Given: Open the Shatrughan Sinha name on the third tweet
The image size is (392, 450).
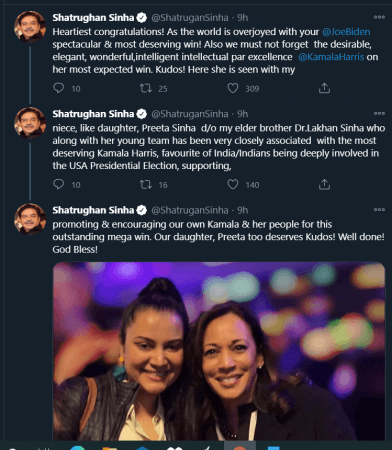Looking at the screenshot, I should (93, 210).
